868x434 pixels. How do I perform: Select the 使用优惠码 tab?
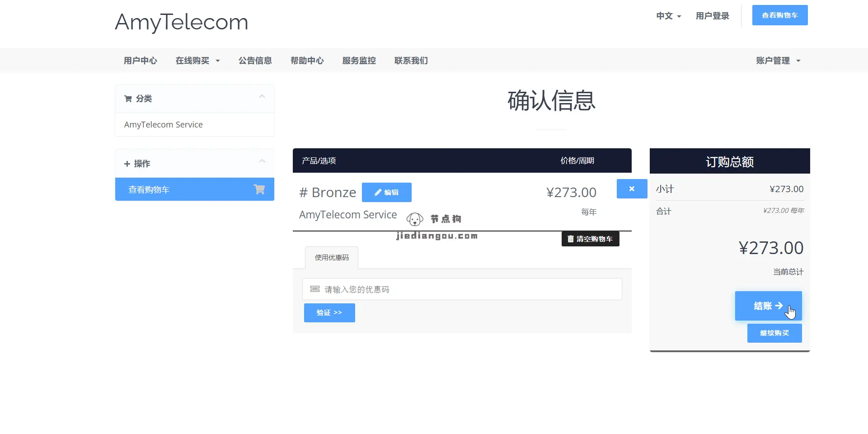(332, 258)
